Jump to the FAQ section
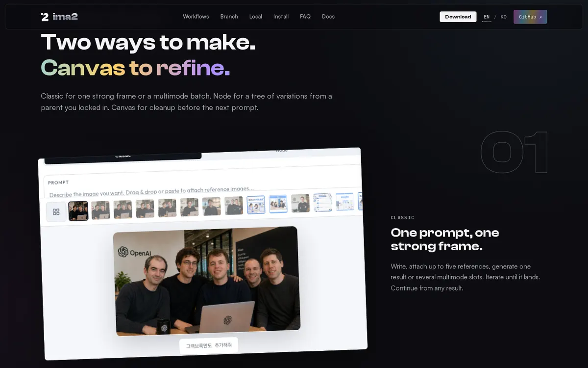Screen dimensions: 588x368 tap(305, 17)
